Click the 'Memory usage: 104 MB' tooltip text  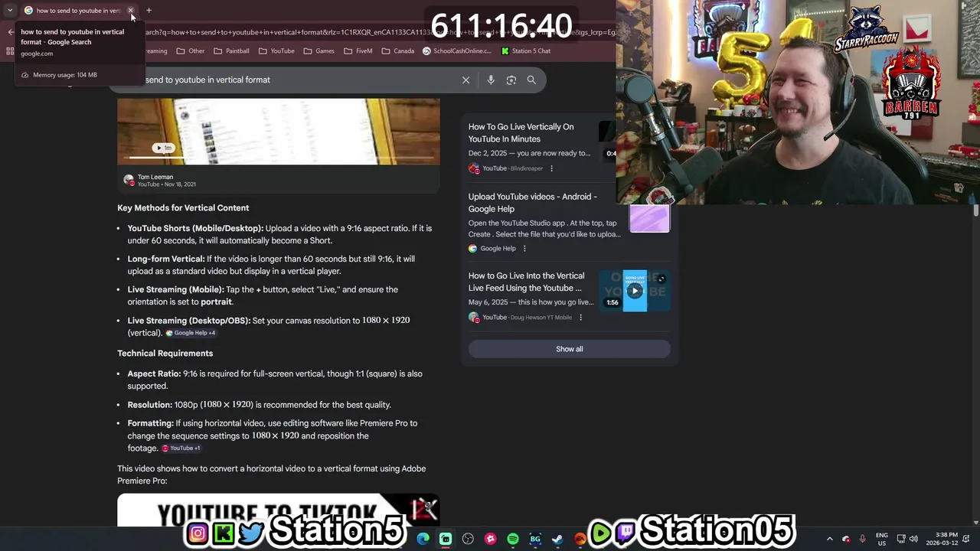65,75
